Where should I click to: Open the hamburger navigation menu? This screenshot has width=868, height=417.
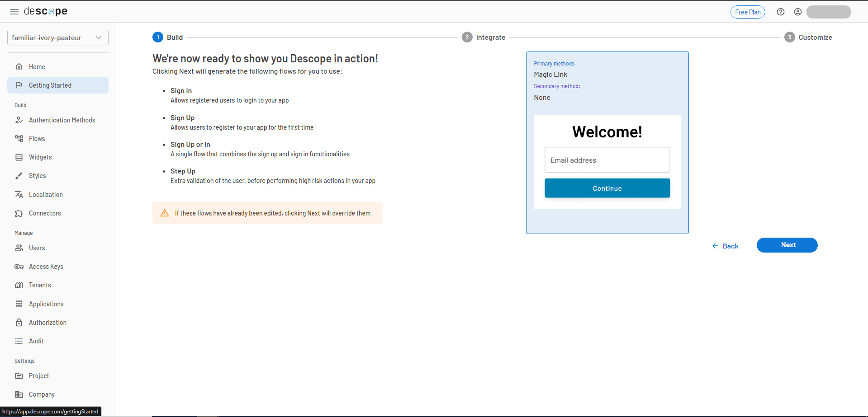point(14,11)
